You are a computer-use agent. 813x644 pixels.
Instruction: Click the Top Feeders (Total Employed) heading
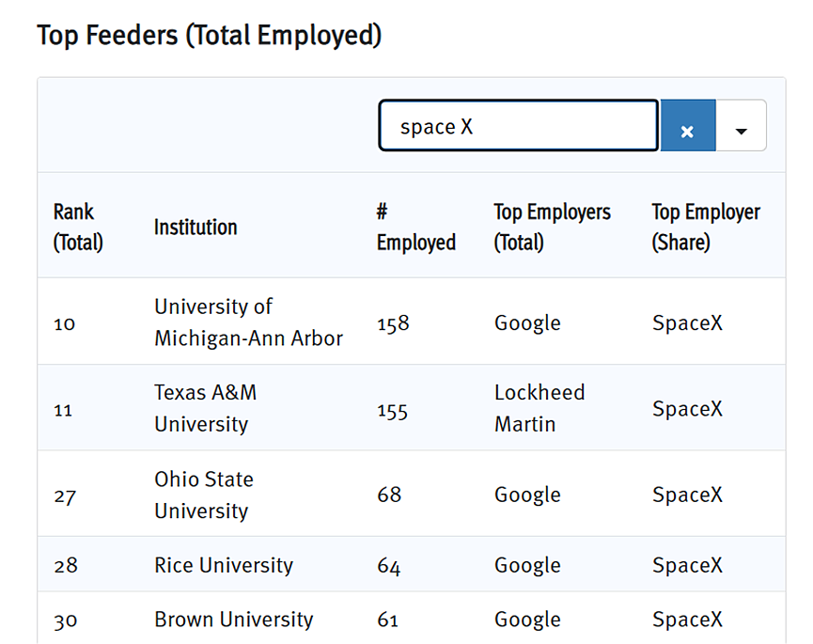click(210, 36)
